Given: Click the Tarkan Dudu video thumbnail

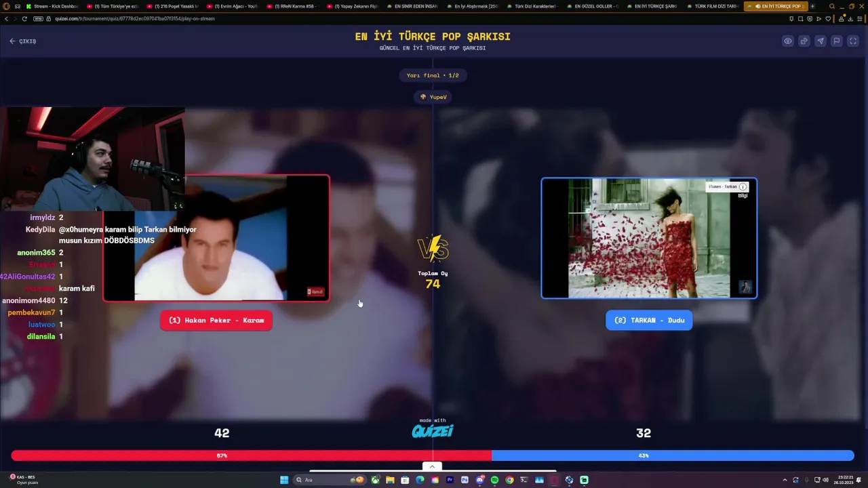Looking at the screenshot, I should (649, 238).
